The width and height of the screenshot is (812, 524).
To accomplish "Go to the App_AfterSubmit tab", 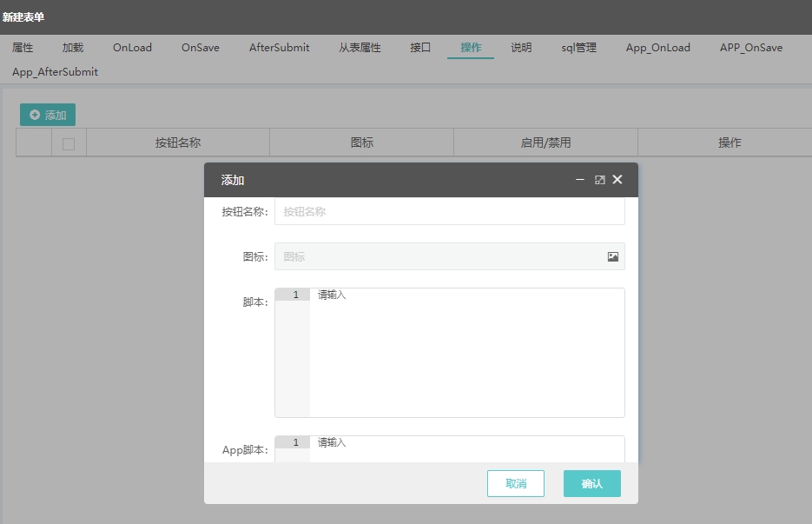I will [55, 72].
